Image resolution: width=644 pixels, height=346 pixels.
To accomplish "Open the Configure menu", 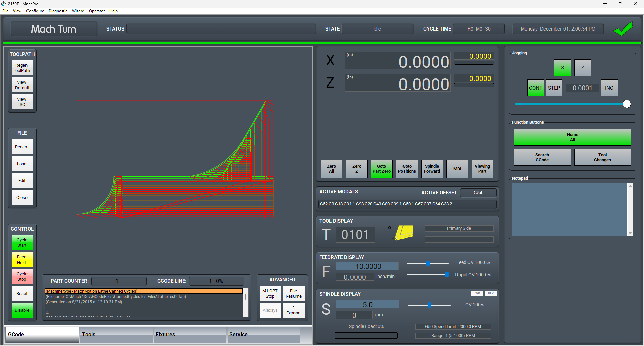I will [35, 11].
